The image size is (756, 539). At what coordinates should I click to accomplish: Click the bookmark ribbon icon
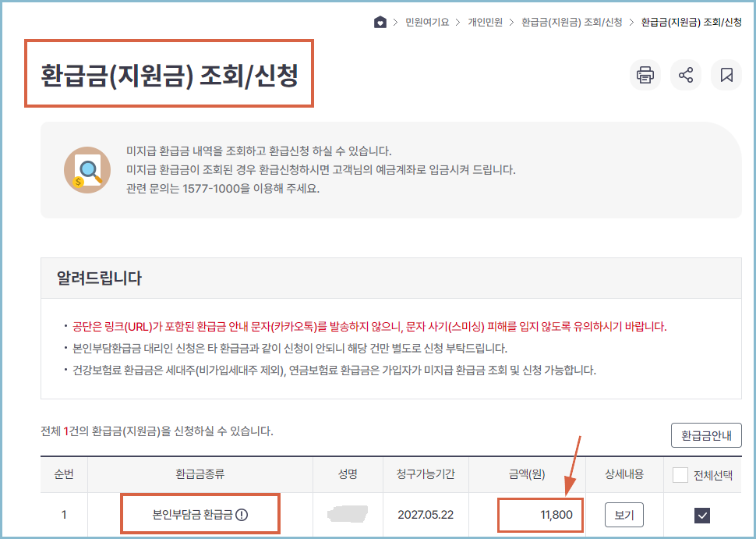click(x=726, y=74)
